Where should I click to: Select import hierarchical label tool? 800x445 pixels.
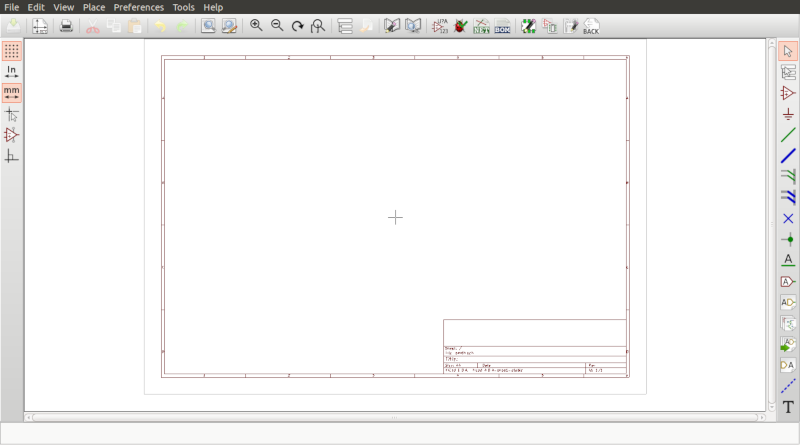point(788,344)
